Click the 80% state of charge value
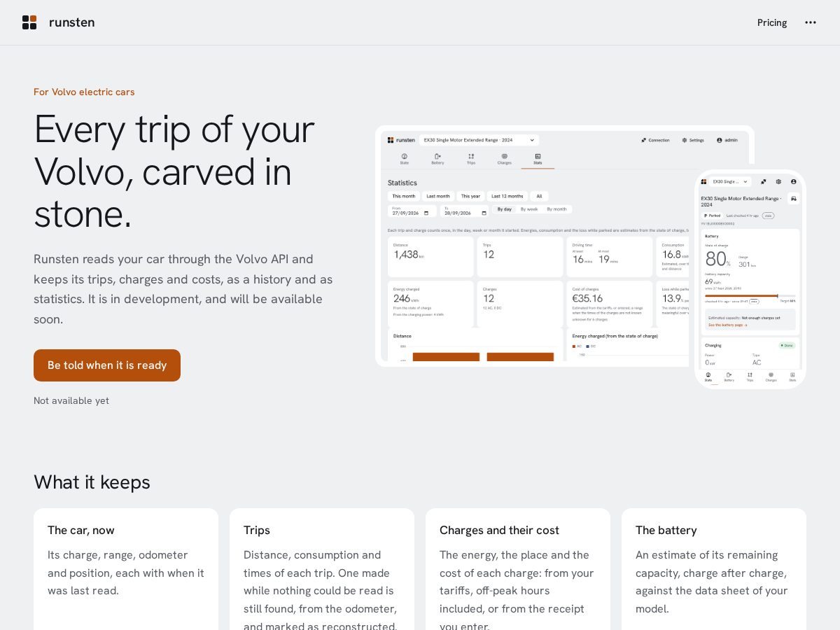Viewport: 840px width, 630px height. pyautogui.click(x=718, y=259)
